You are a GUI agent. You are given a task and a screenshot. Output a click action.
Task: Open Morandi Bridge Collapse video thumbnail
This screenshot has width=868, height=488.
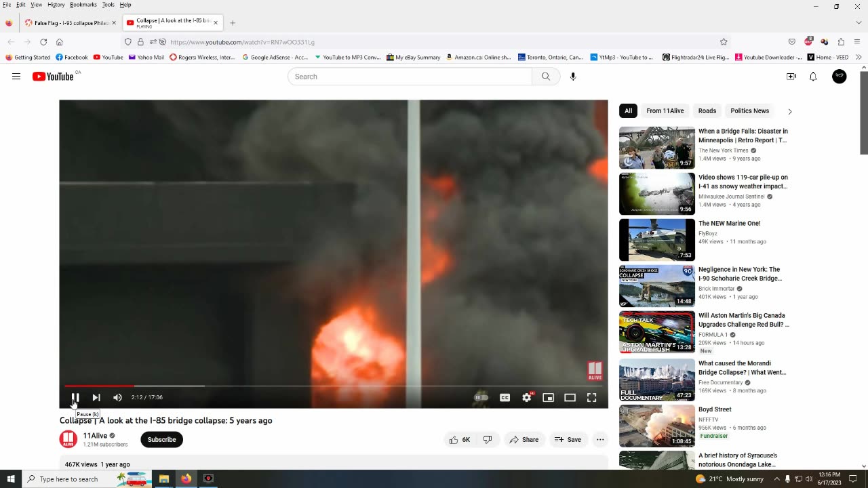coord(657,380)
